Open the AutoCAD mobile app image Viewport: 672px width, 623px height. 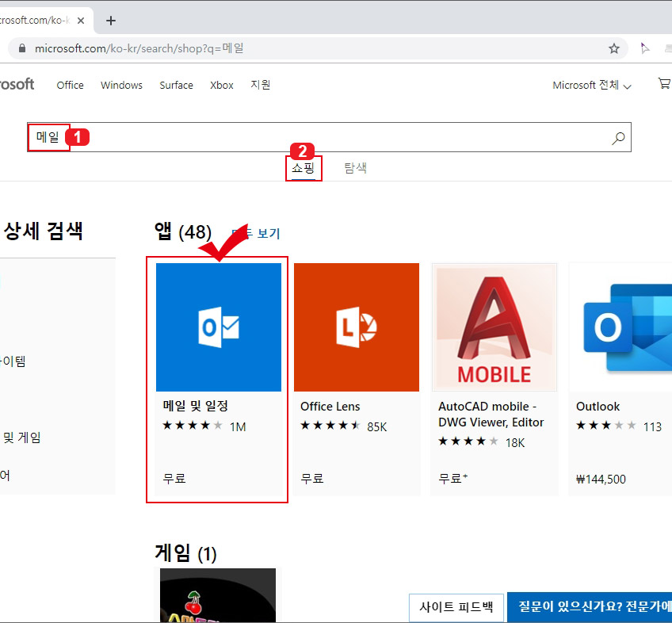coord(494,327)
